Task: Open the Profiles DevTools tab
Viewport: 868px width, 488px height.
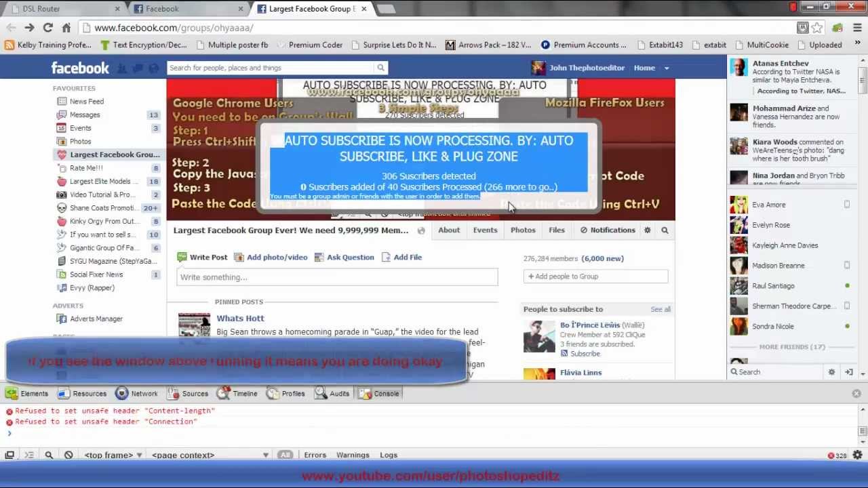Action: pos(285,393)
